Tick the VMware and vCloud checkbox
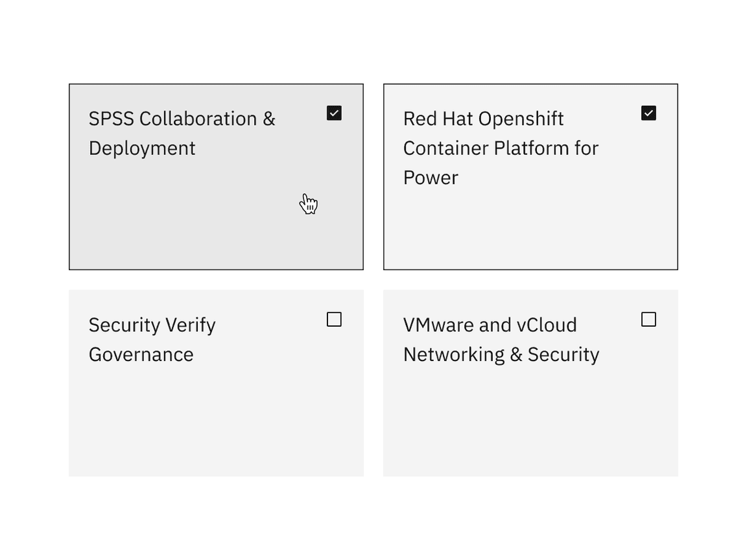747x560 pixels. 648,320
